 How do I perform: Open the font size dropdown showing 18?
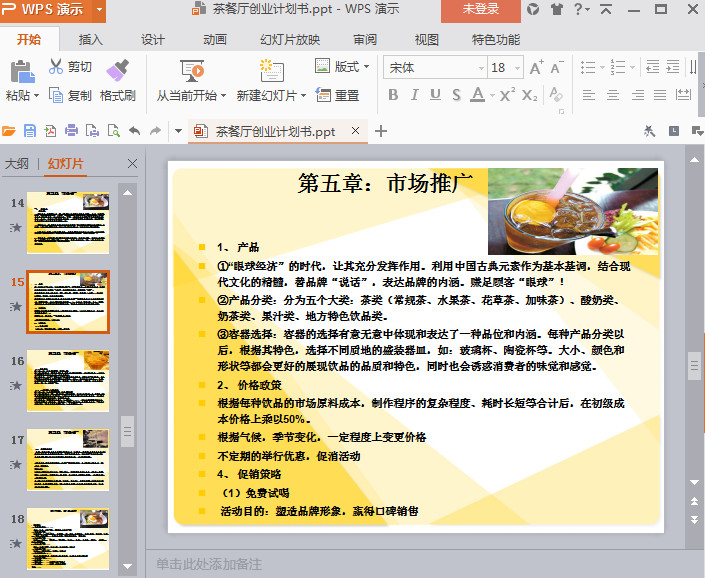coord(518,68)
